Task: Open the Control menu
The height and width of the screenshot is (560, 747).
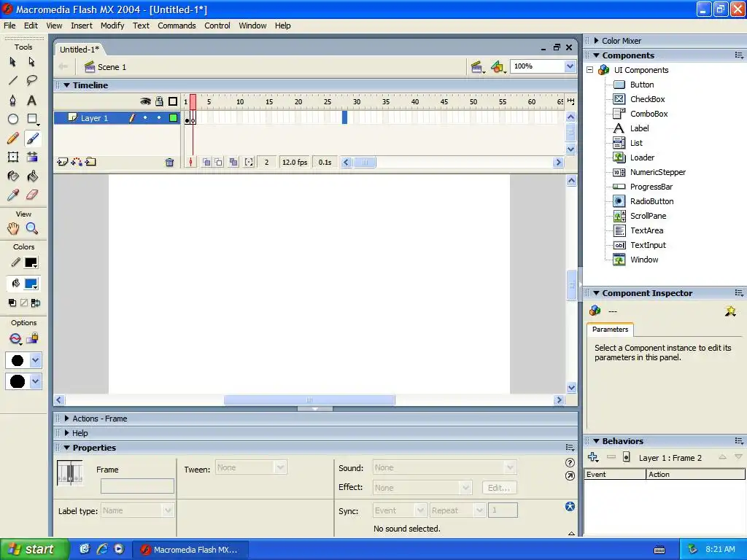Action: click(x=217, y=26)
